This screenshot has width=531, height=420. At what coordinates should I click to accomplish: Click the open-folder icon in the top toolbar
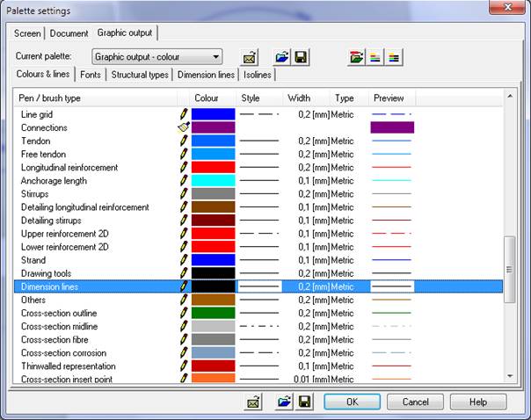280,57
